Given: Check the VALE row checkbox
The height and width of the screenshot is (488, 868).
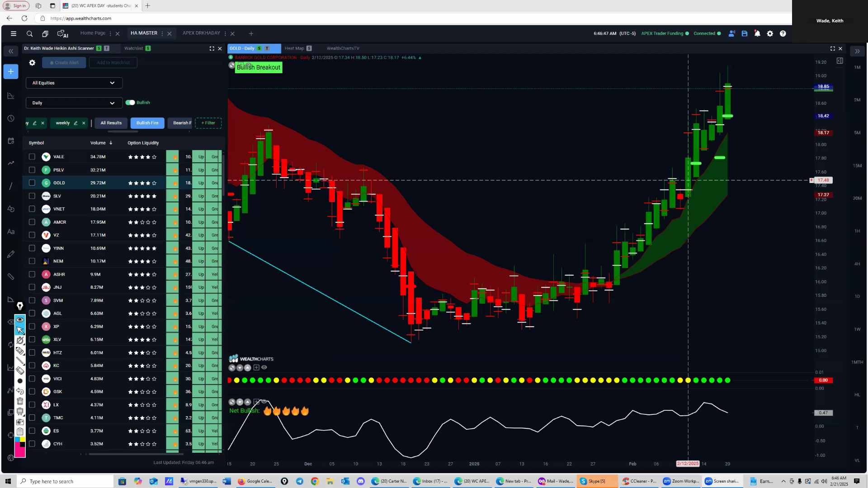Looking at the screenshot, I should [32, 157].
